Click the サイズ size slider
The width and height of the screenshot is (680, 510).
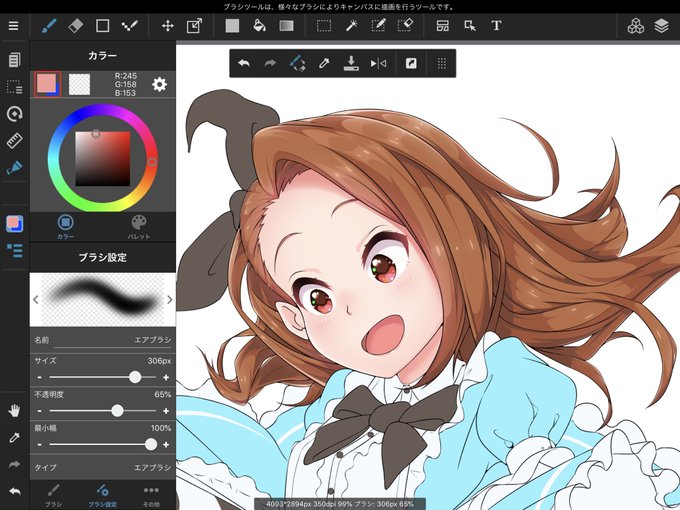[x=103, y=377]
